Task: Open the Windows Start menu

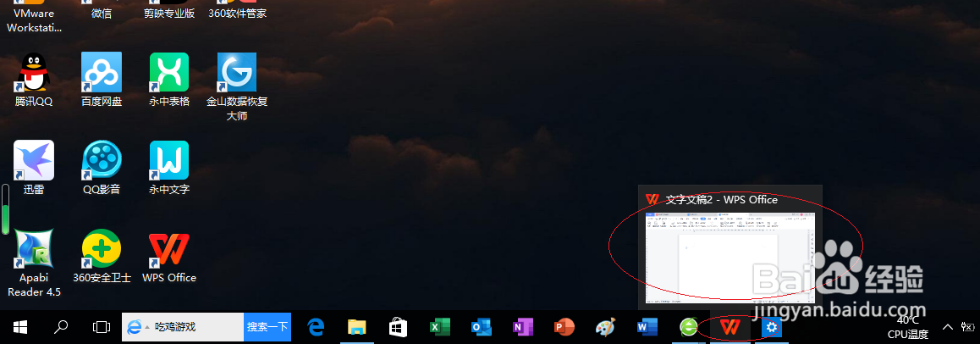Action: click(20, 326)
